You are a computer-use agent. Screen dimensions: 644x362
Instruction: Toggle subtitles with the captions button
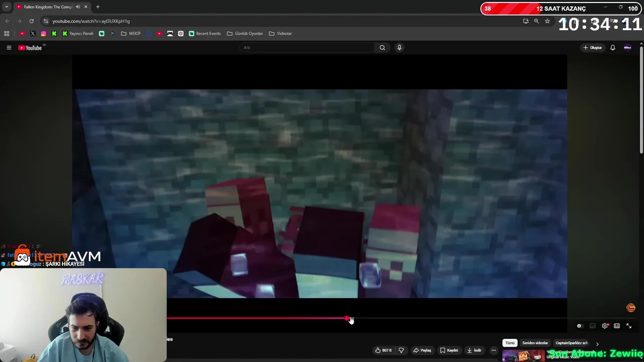(x=593, y=326)
